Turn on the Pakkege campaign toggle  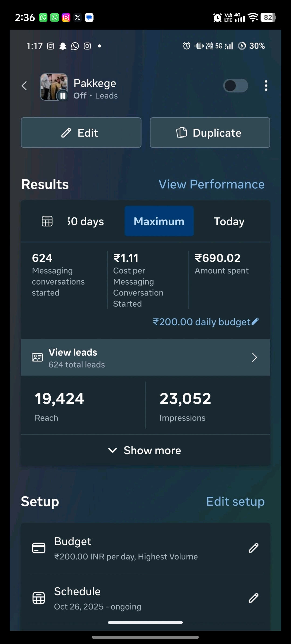[x=235, y=86]
